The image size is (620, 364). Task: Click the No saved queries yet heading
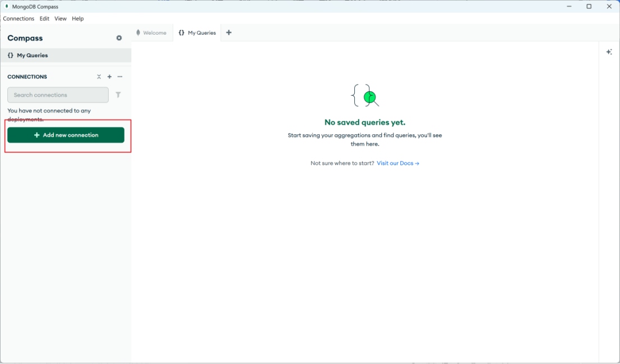[x=364, y=123]
